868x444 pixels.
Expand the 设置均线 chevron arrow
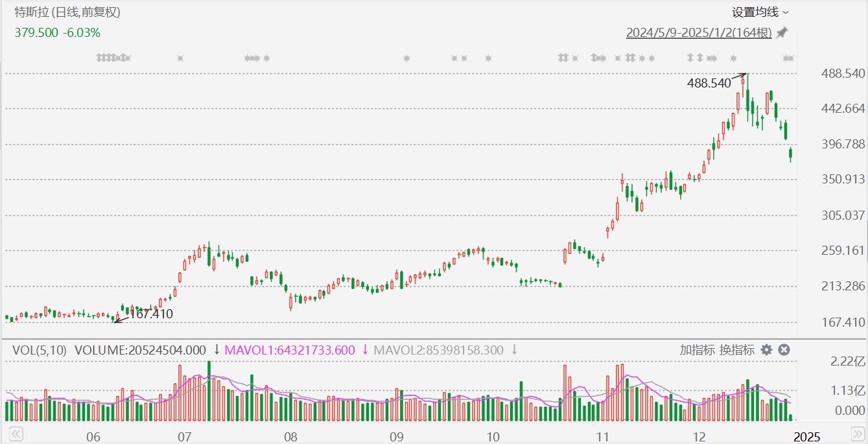785,12
